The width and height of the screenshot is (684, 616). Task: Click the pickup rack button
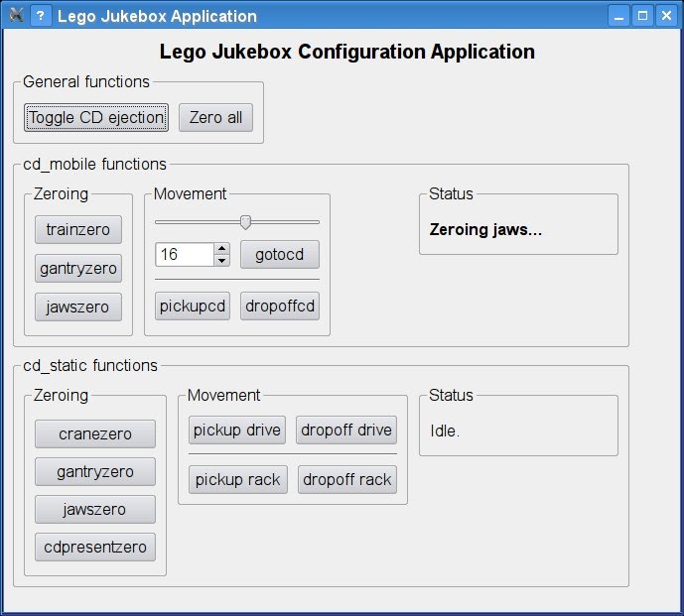(237, 479)
